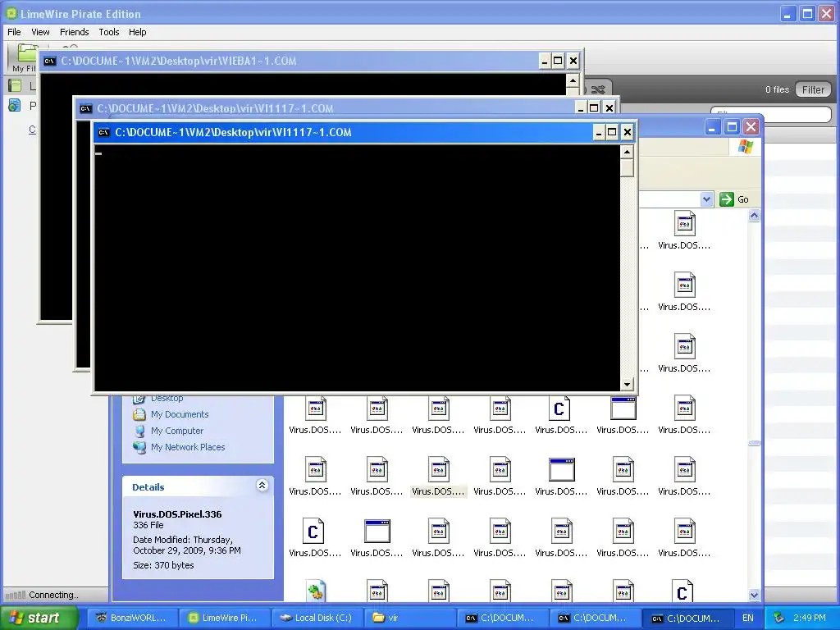
Task: Click the Windows flag logo in Explorer
Action: (745, 146)
